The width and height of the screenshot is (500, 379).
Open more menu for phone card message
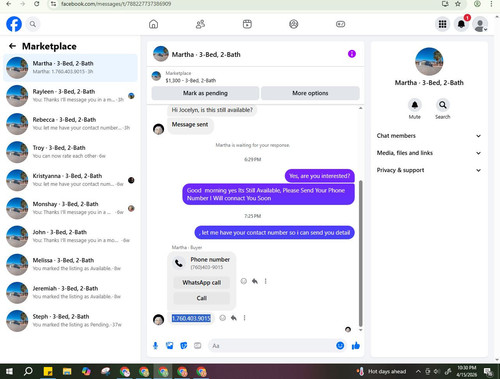(265, 281)
